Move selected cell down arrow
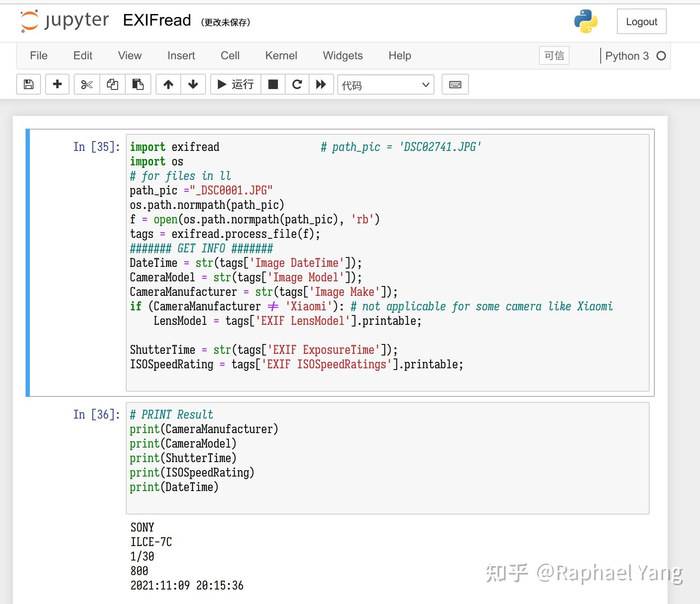 193,84
